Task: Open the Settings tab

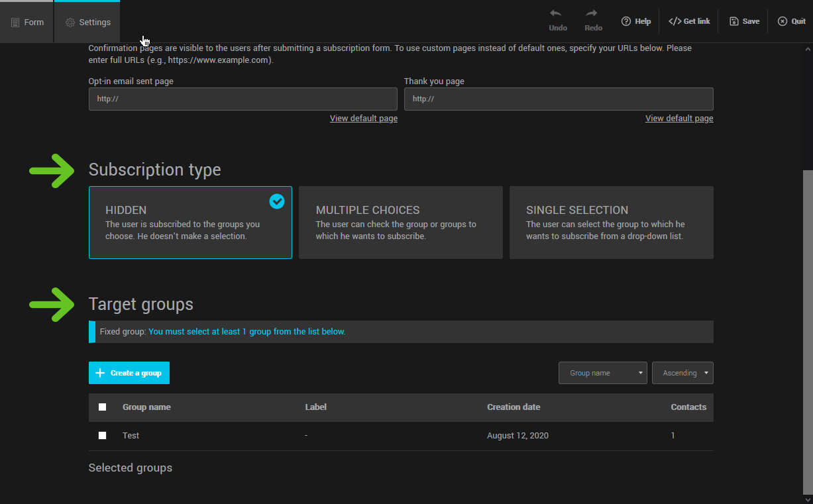Action: (x=88, y=22)
